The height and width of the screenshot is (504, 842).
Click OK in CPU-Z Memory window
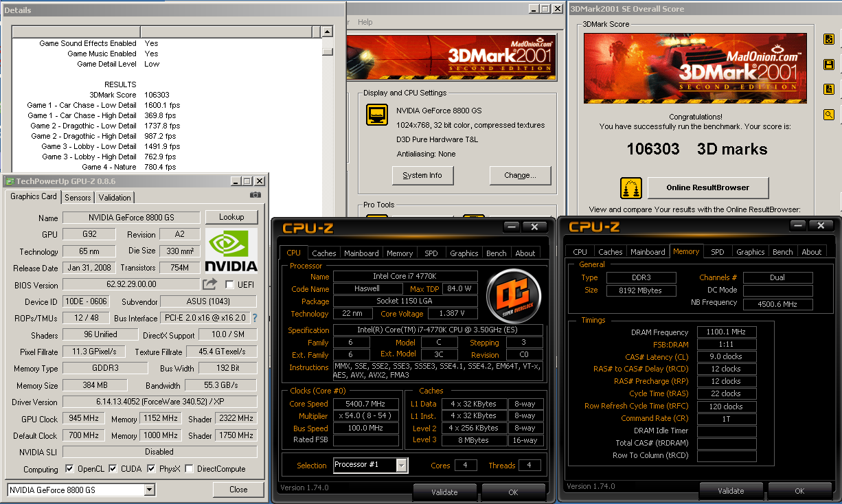click(x=799, y=491)
